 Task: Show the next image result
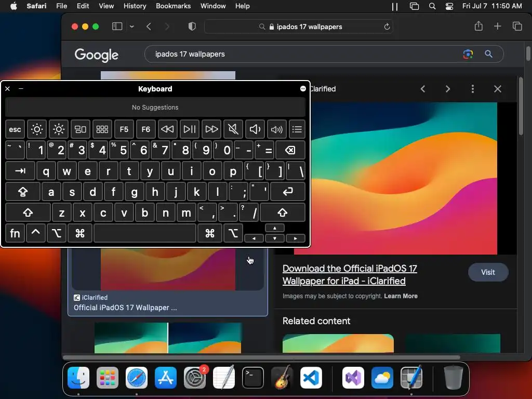tap(447, 89)
